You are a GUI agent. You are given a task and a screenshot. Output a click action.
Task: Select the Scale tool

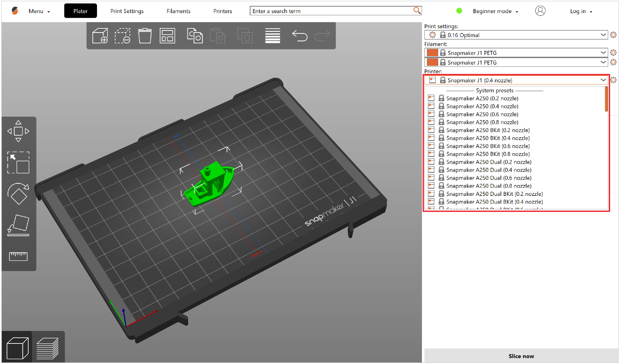point(18,163)
